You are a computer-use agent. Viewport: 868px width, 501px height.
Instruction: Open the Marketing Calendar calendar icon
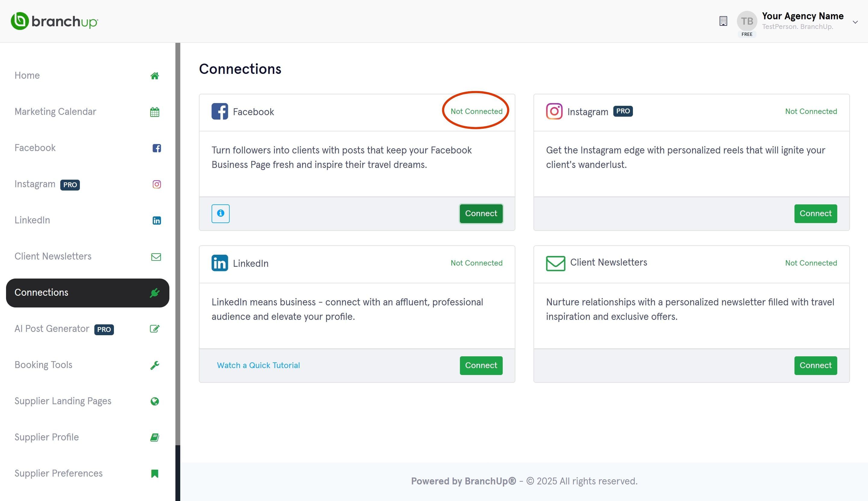click(155, 112)
